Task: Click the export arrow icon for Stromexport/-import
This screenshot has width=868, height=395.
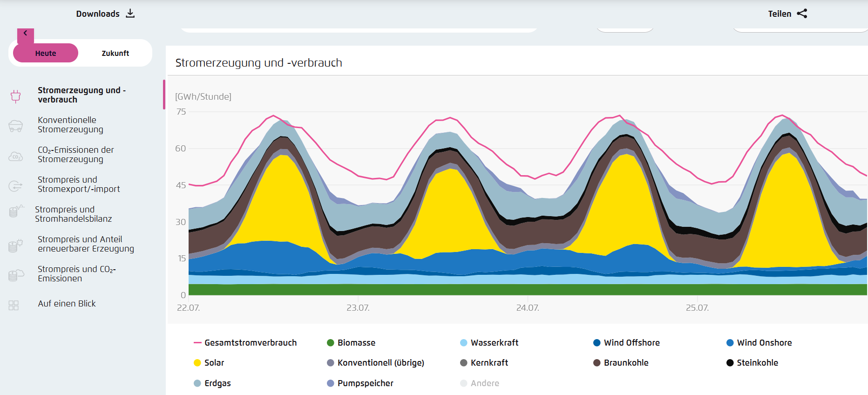Action: point(16,186)
